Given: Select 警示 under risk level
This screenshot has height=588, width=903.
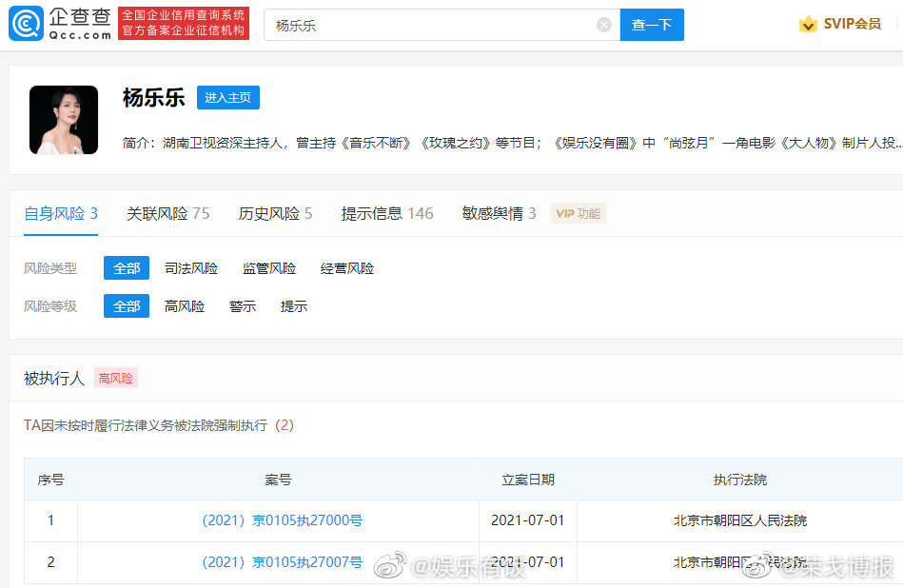Looking at the screenshot, I should pos(243,307).
